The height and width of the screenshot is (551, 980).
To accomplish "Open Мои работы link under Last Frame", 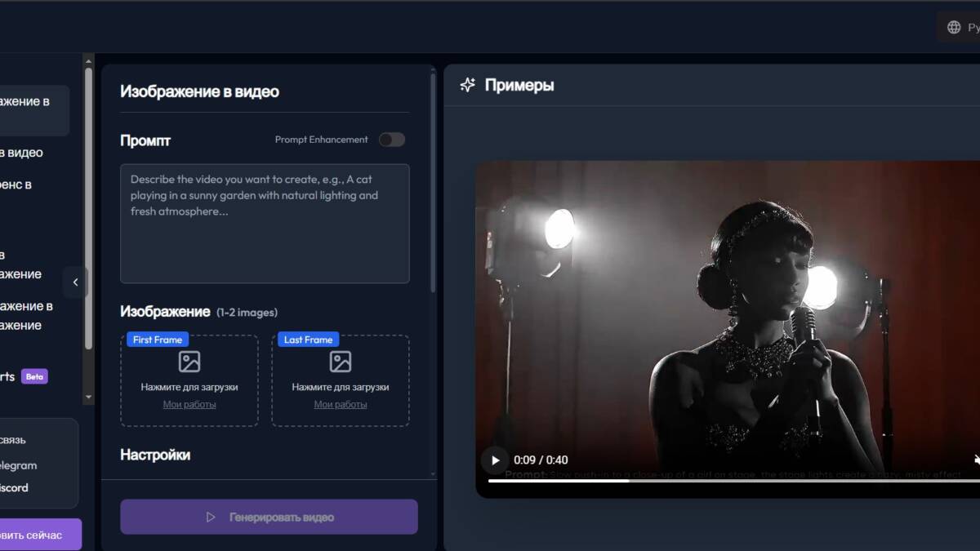I will pyautogui.click(x=341, y=404).
